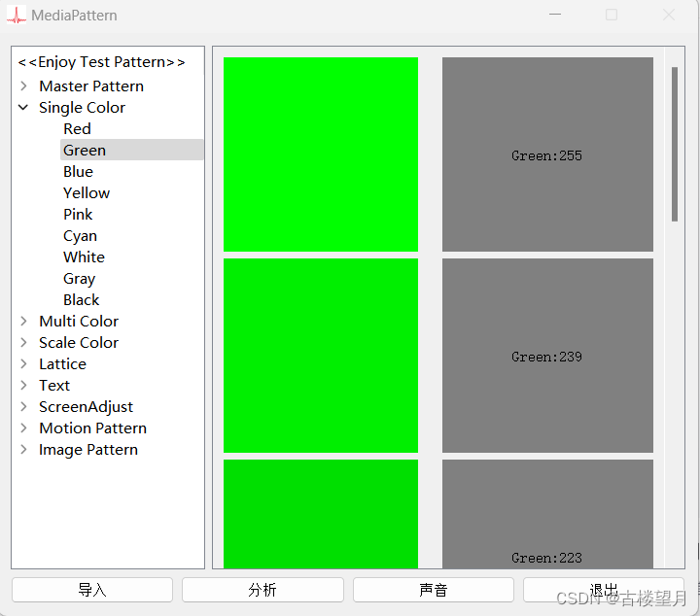The width and height of the screenshot is (700, 616).
Task: Select the Blue pattern item
Action: tap(78, 172)
